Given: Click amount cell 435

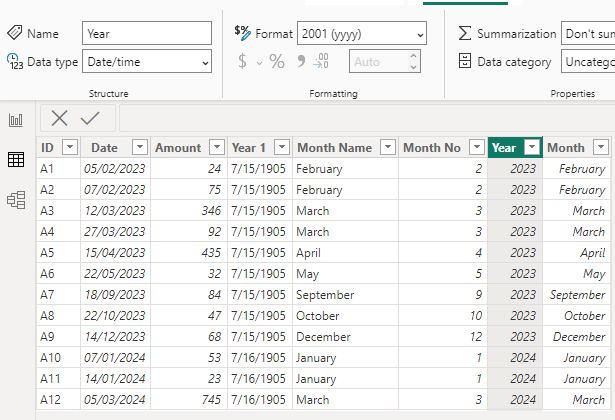Looking at the screenshot, I should point(189,253).
